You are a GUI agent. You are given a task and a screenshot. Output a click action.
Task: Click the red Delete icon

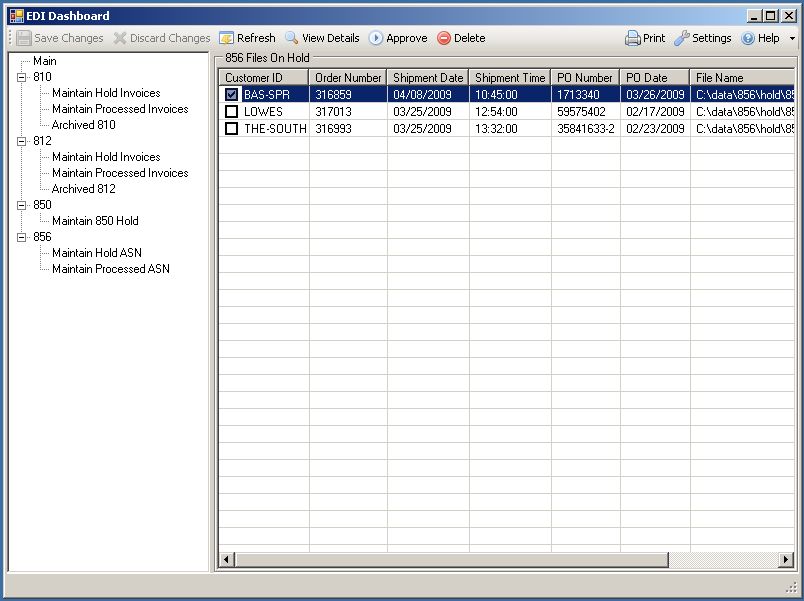[444, 38]
